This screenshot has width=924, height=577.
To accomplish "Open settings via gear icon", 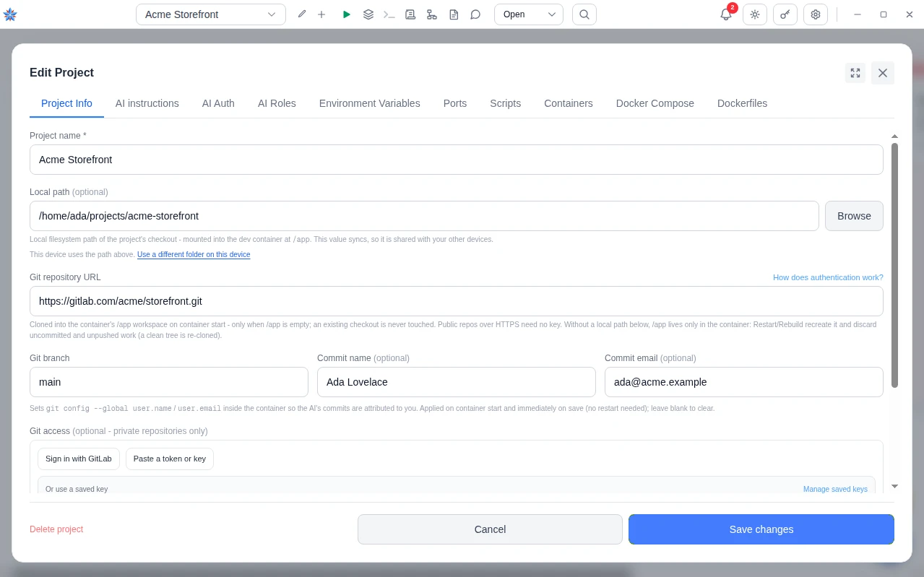I will pyautogui.click(x=816, y=14).
